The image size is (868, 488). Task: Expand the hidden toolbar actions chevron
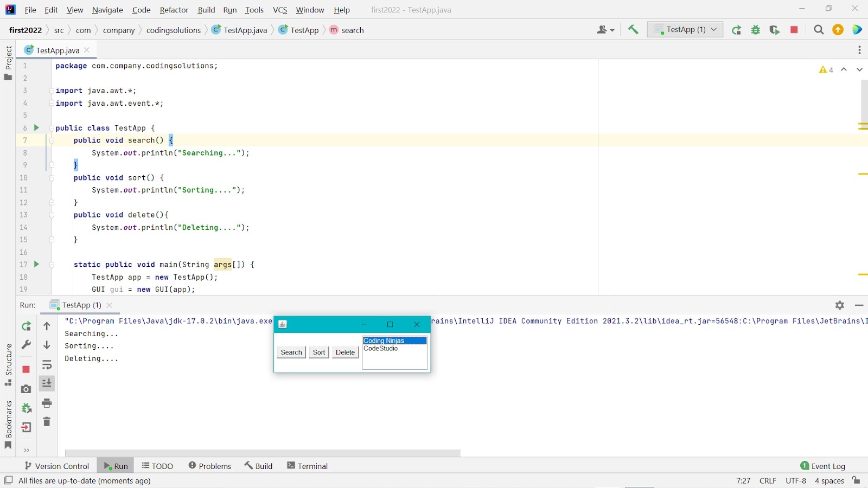25,451
